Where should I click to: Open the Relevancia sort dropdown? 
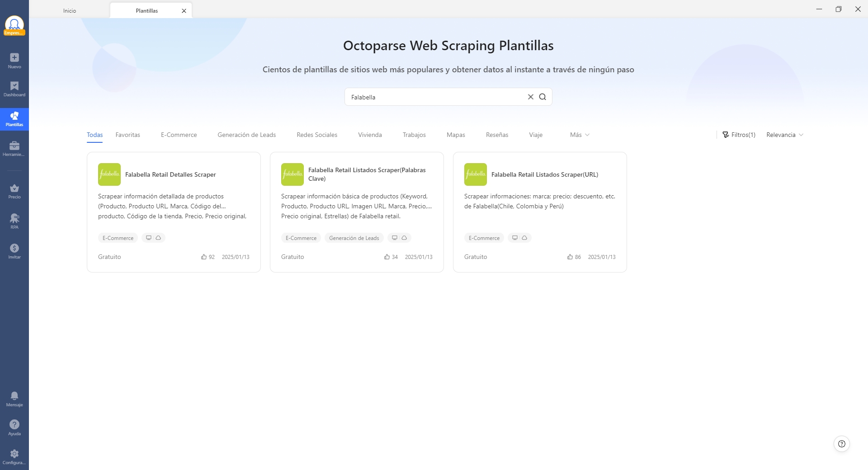pos(784,135)
